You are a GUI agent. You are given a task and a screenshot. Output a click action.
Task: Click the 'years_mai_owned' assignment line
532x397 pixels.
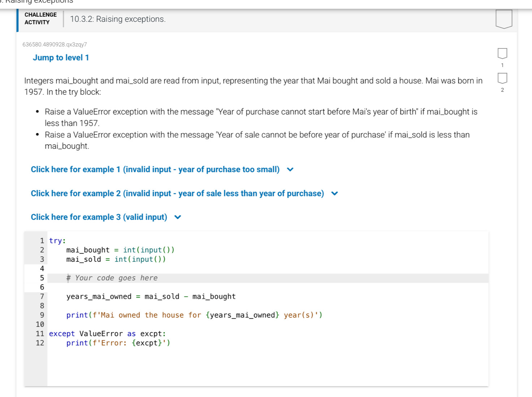click(x=151, y=297)
